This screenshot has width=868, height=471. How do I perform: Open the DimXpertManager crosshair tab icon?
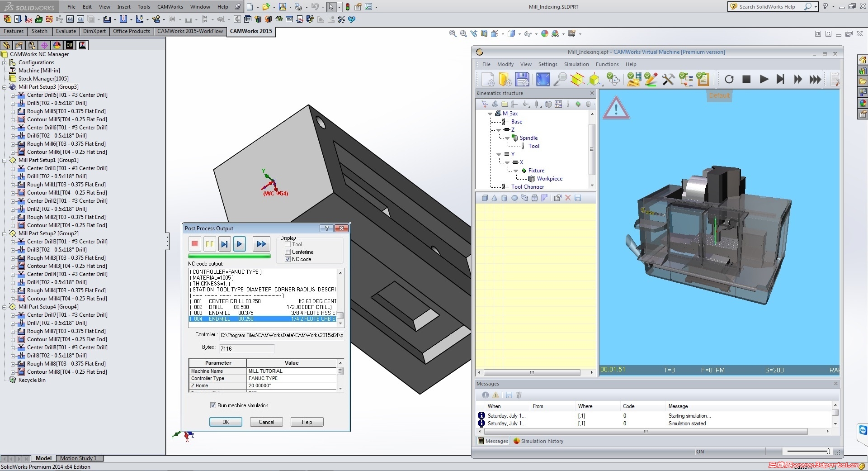point(44,45)
